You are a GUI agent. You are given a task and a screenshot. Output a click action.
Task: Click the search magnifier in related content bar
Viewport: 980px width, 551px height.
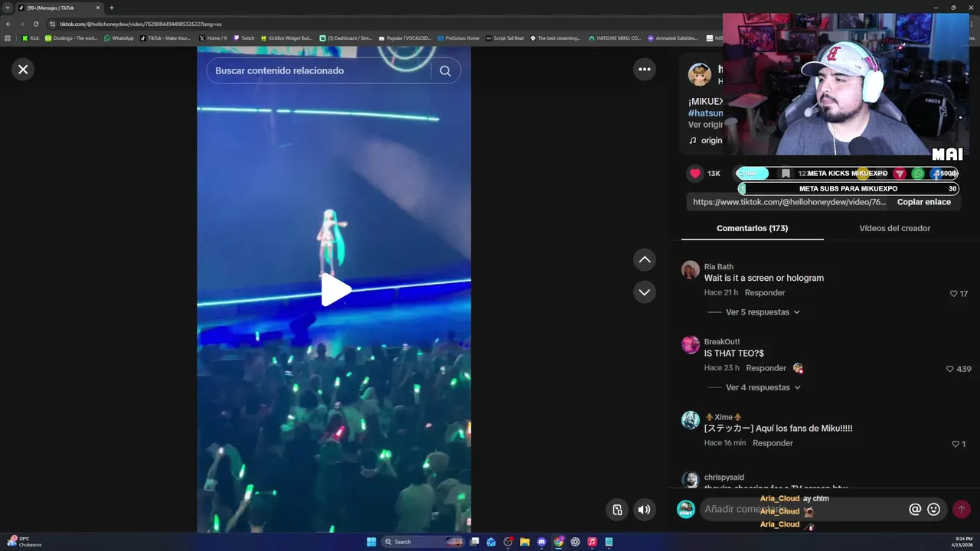click(445, 71)
